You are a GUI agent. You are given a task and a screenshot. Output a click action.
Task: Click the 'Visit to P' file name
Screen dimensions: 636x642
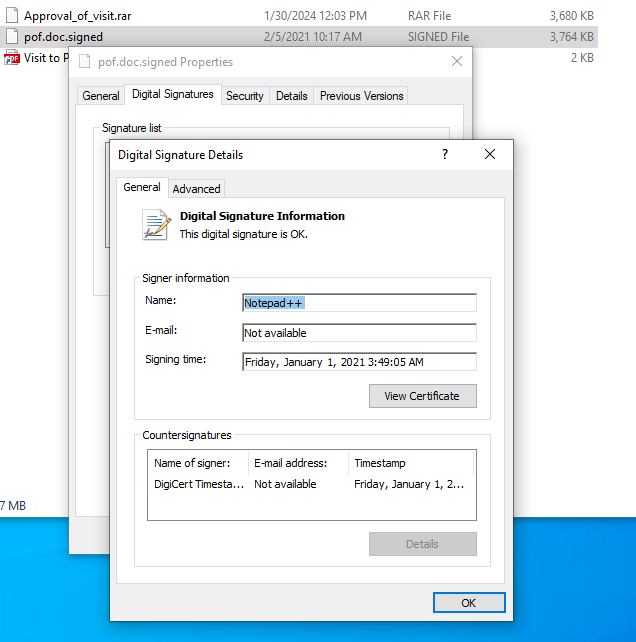click(x=46, y=58)
